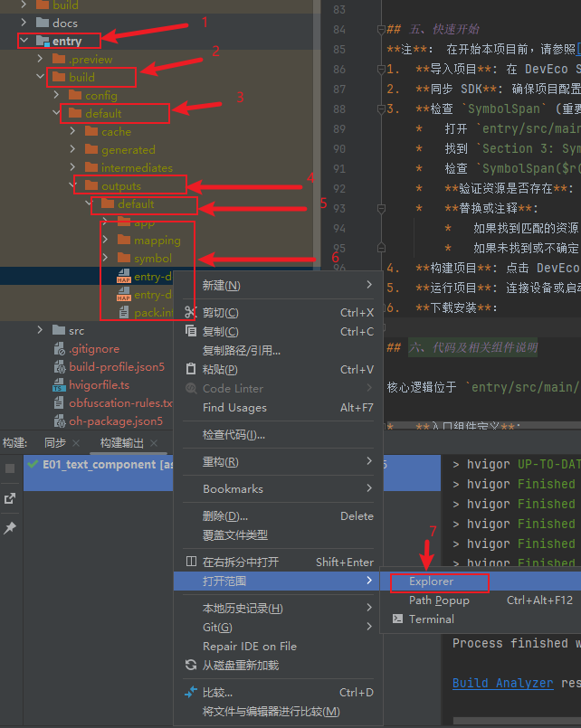This screenshot has height=728, width=581.
Task: Expand the mapping folder
Action: (105, 240)
